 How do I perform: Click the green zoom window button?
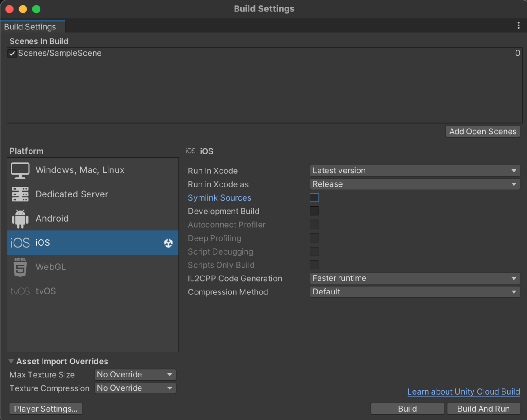tap(36, 9)
